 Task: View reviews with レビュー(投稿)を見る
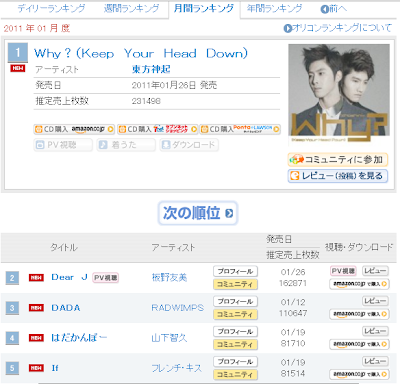338,176
